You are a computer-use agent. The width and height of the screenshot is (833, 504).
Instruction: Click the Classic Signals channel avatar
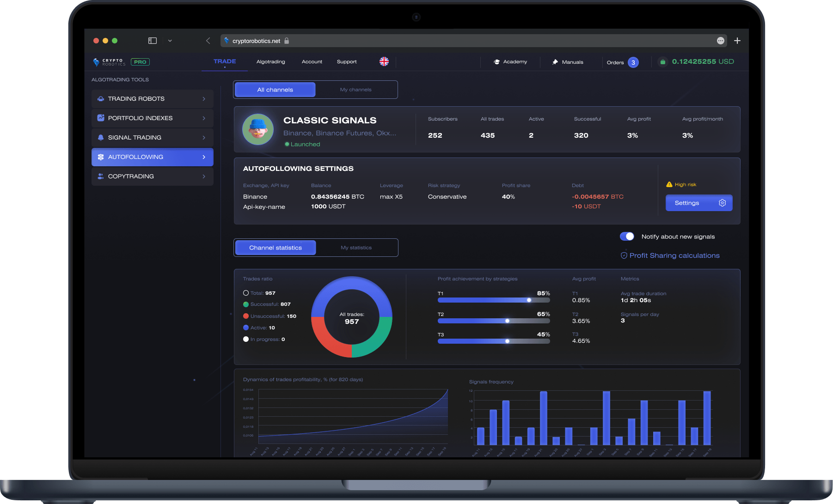[x=258, y=130]
